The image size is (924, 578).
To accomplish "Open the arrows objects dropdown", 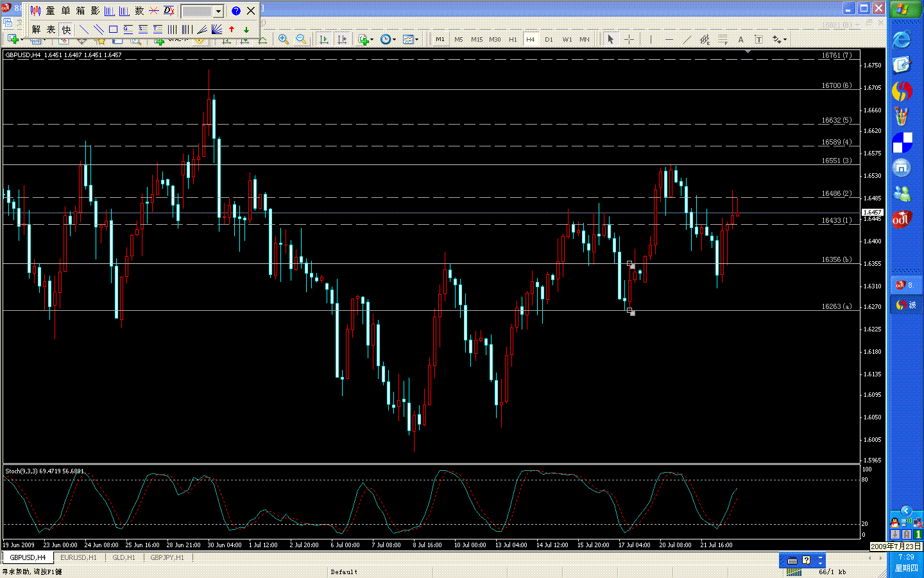I will point(779,39).
